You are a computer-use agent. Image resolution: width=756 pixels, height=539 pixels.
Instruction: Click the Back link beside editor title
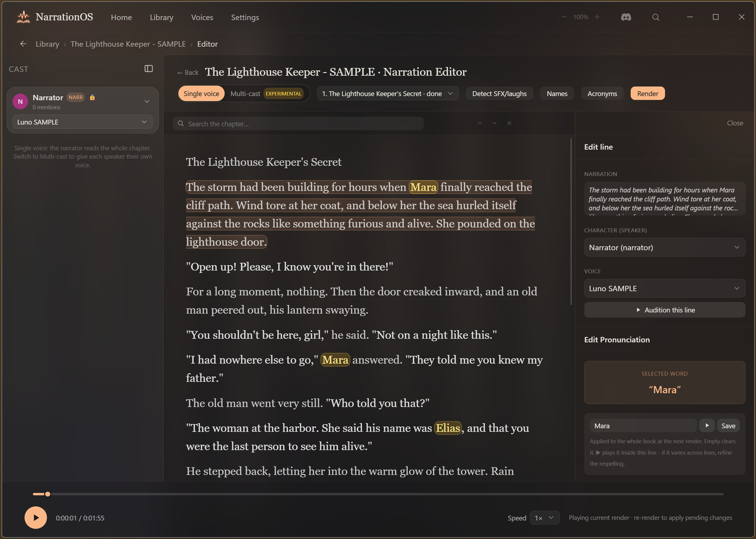188,73
